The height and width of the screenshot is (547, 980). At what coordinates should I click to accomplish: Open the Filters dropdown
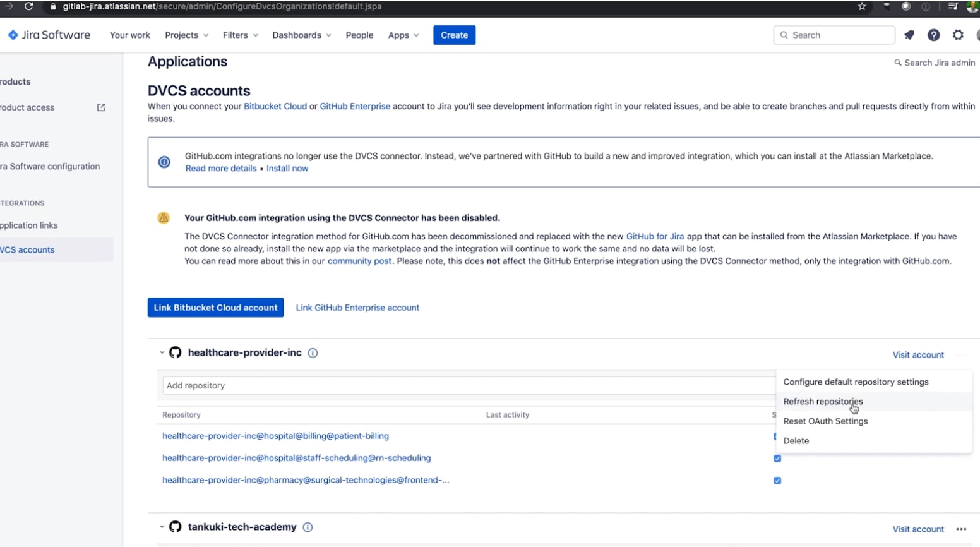click(x=240, y=35)
